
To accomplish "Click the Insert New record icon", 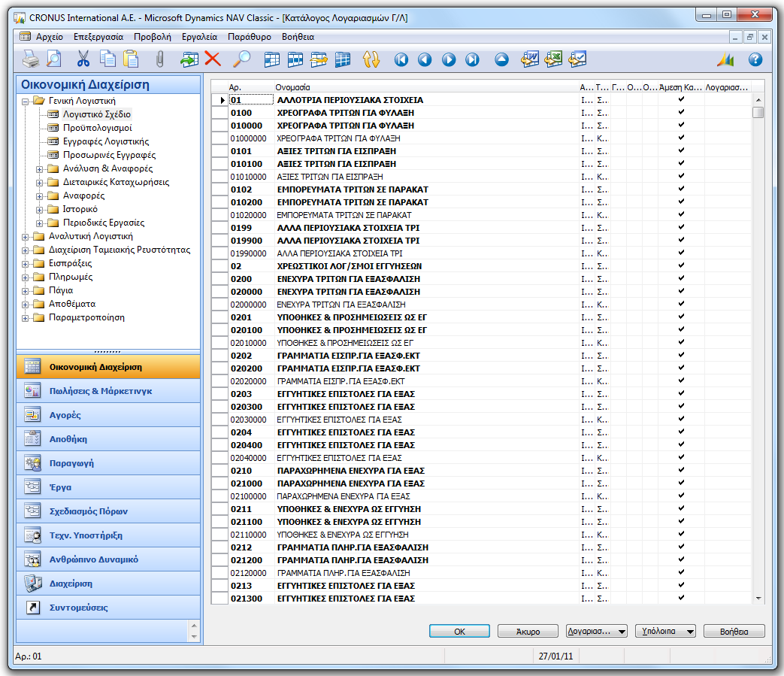I will coord(189,59).
